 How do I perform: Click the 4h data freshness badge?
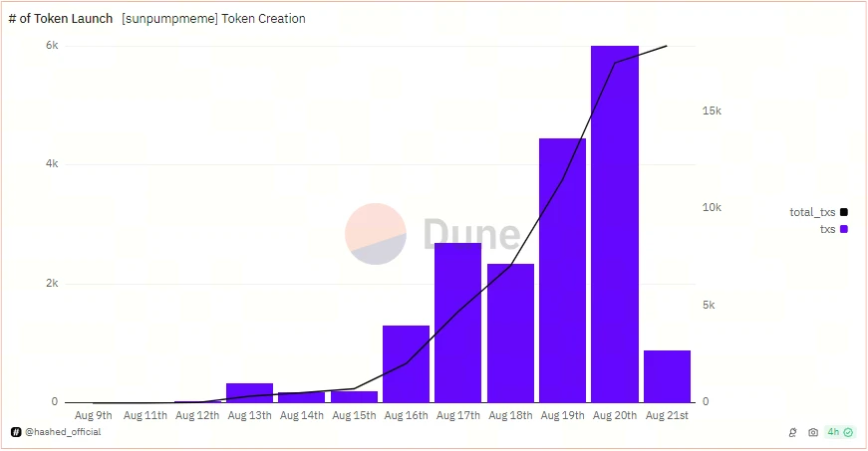(840, 432)
